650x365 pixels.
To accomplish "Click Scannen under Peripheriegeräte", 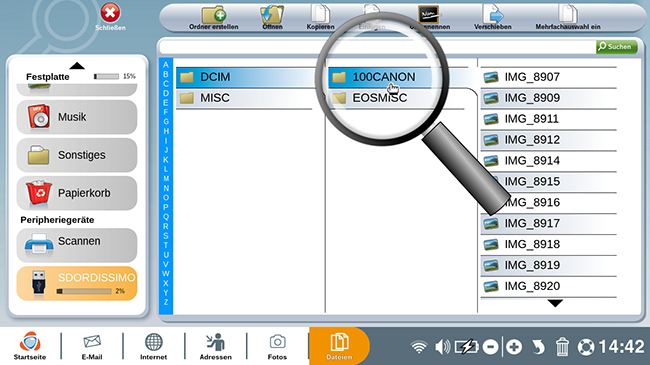I will pyautogui.click(x=77, y=245).
